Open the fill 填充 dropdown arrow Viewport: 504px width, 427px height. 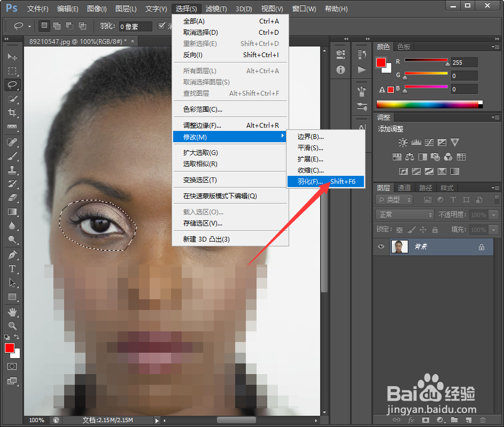click(493, 229)
